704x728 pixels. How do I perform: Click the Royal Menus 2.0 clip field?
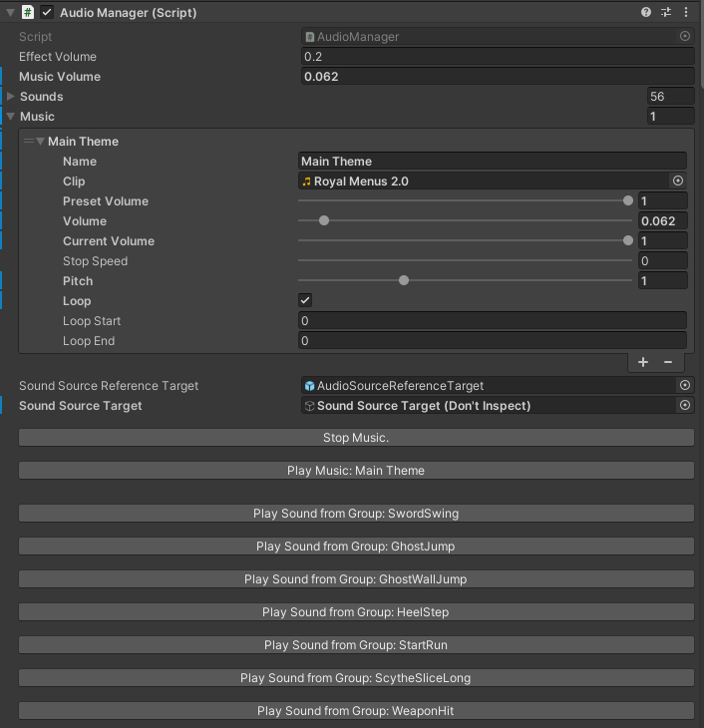tap(485, 182)
